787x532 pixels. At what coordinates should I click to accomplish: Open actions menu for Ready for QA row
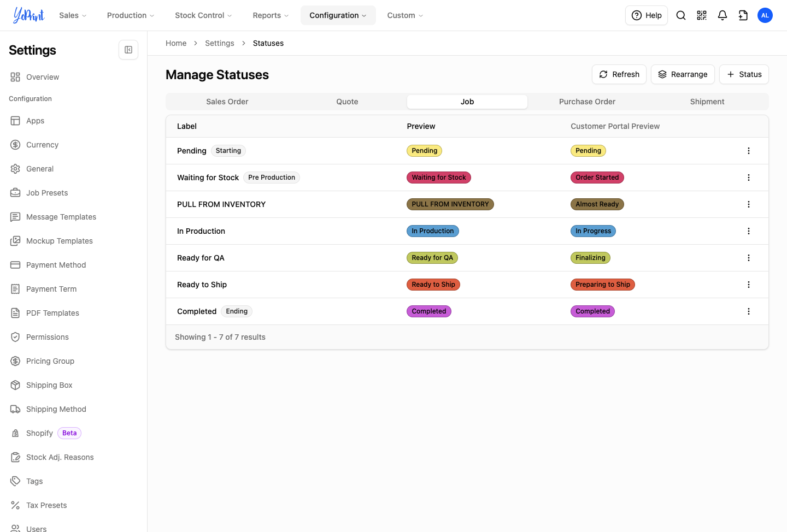[x=749, y=258]
